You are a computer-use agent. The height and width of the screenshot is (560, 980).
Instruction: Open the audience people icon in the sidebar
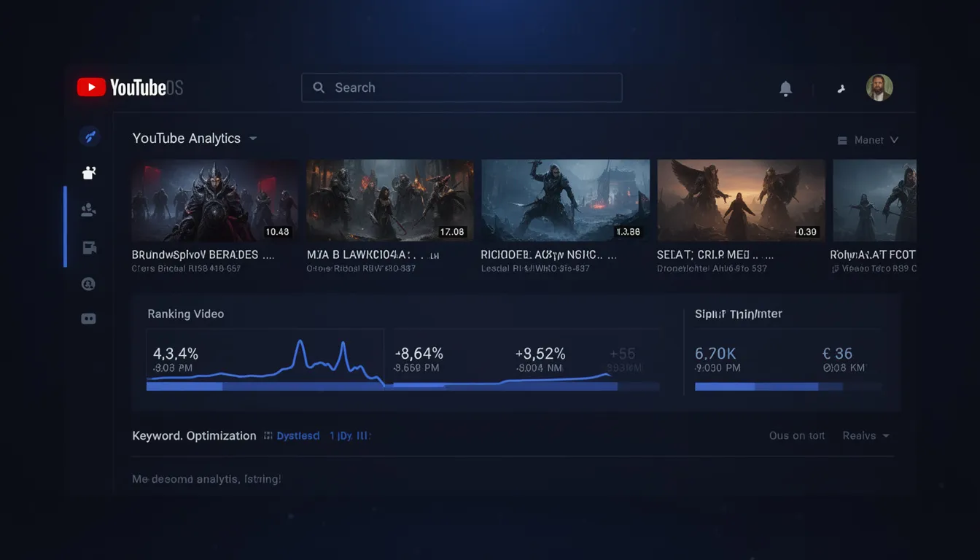click(89, 211)
